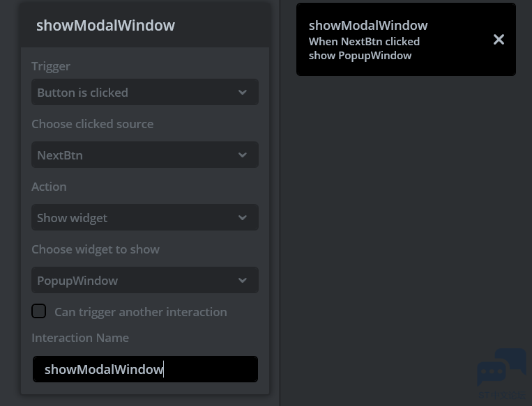This screenshot has width=532, height=406.
Task: Expand widget-to-show dropdown showing PopupWindow
Action: tap(132, 281)
